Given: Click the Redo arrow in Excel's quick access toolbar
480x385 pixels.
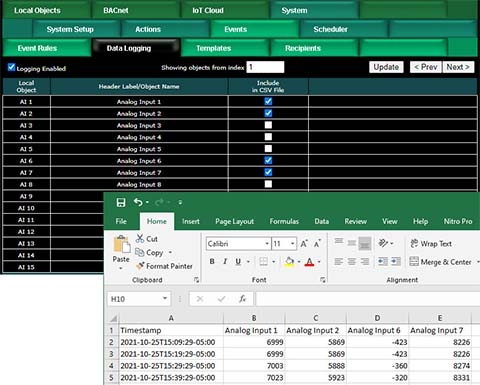Looking at the screenshot, I should coord(160,202).
